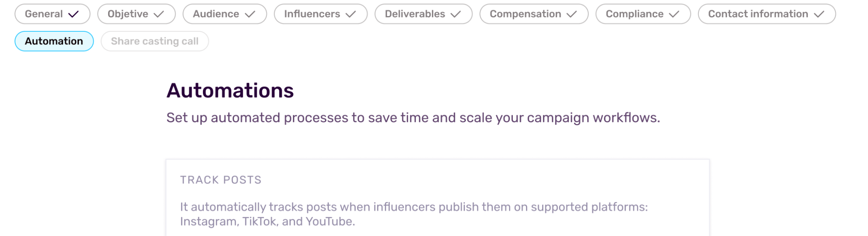The width and height of the screenshot is (868, 236).
Task: Click the disabled Share casting call button
Action: coord(155,41)
